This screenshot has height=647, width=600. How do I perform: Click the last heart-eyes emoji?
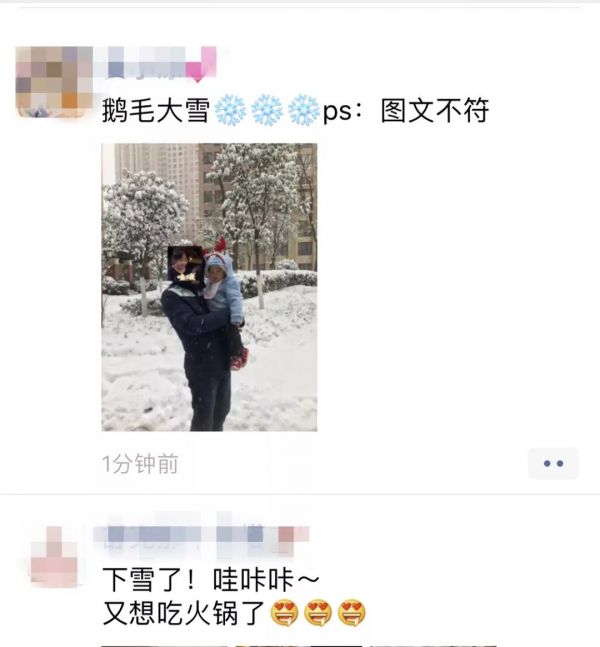pos(352,612)
